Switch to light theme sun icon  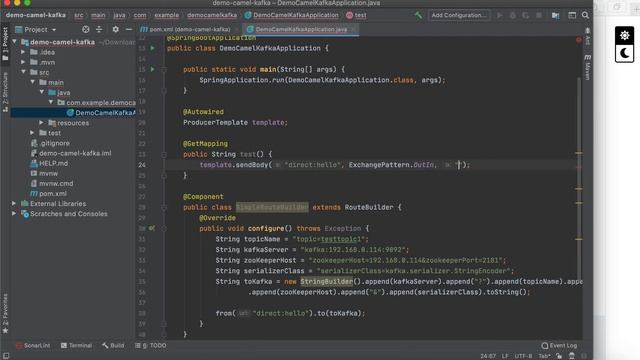click(x=624, y=36)
